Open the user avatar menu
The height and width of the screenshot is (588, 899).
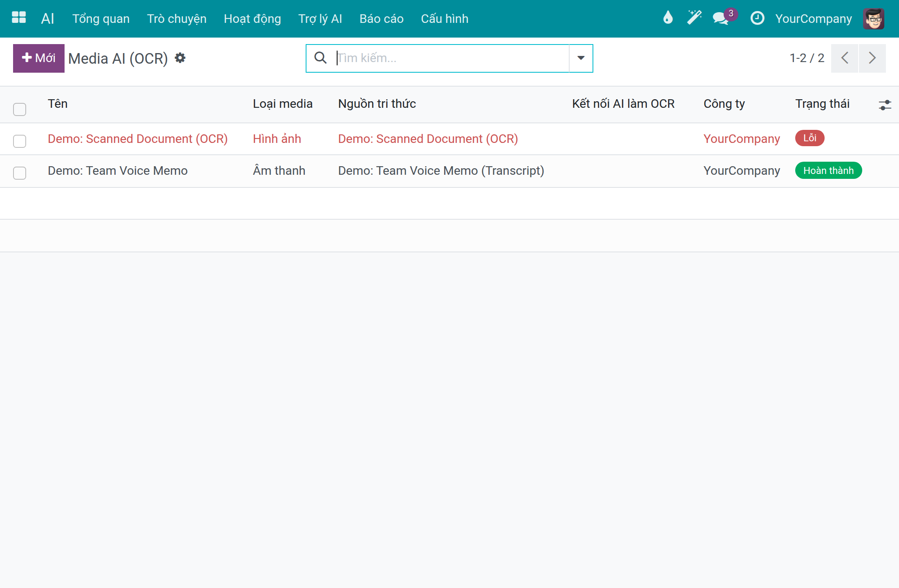[874, 18]
